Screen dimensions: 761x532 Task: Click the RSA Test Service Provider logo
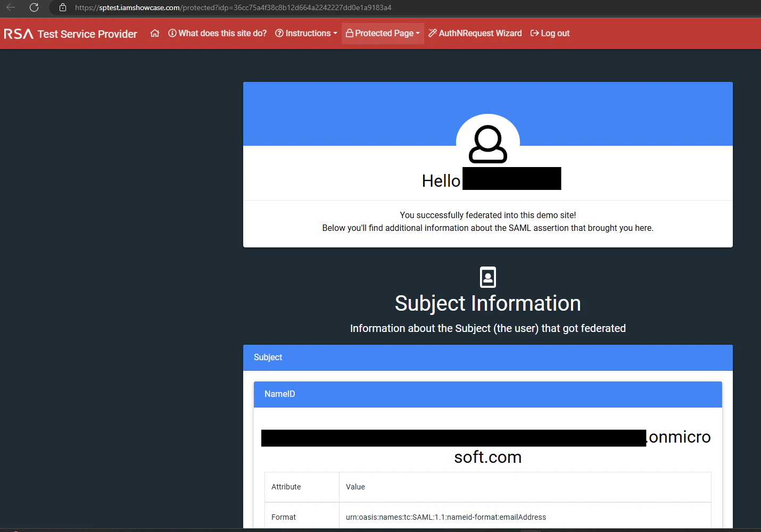click(70, 34)
